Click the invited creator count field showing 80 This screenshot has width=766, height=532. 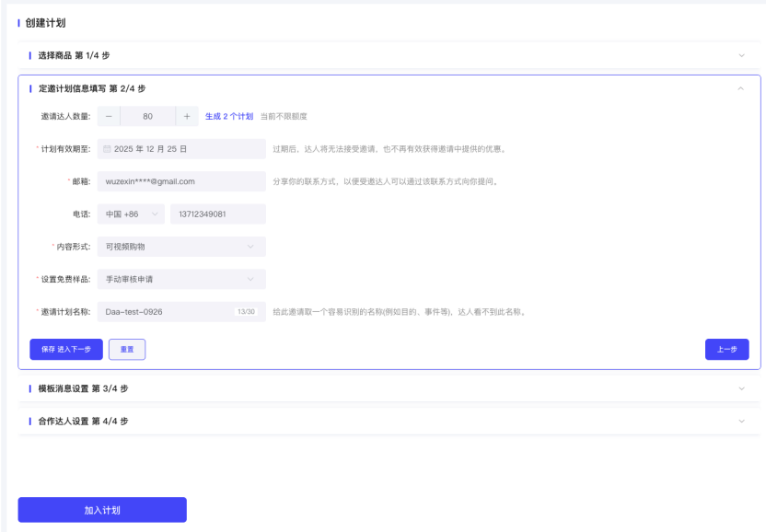pos(147,117)
